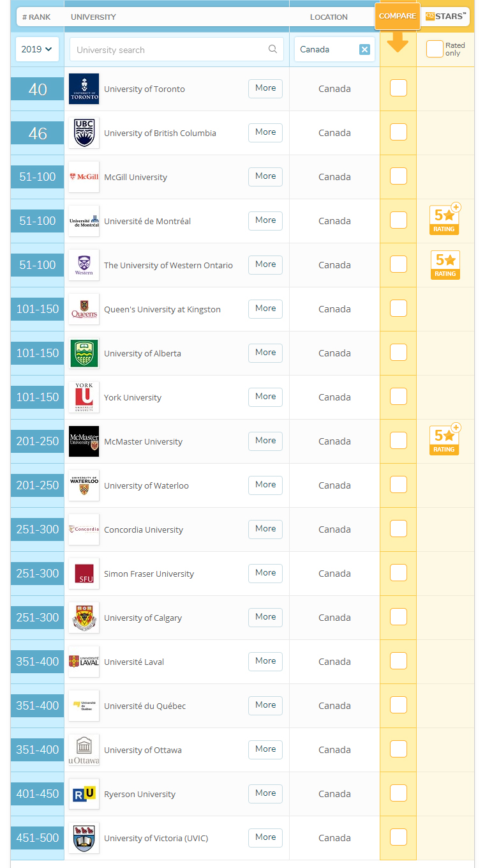
Task: Click the McGill University logo
Action: coord(84,177)
